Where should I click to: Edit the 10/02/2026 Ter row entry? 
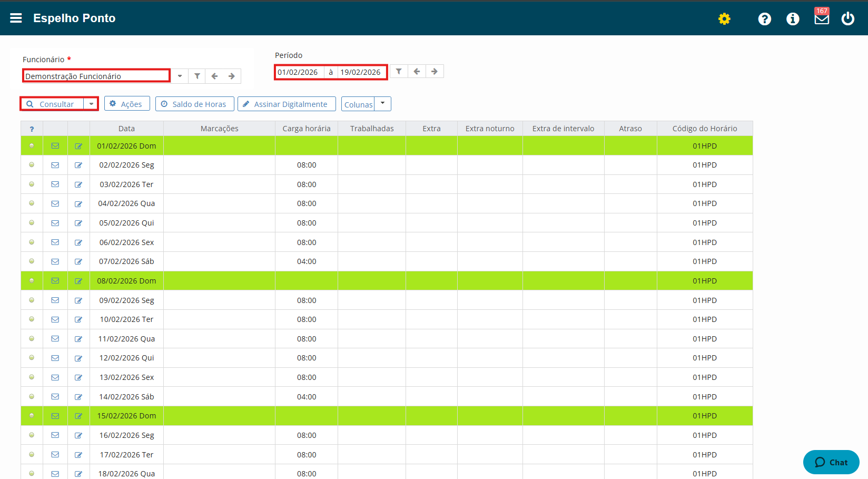coord(78,319)
